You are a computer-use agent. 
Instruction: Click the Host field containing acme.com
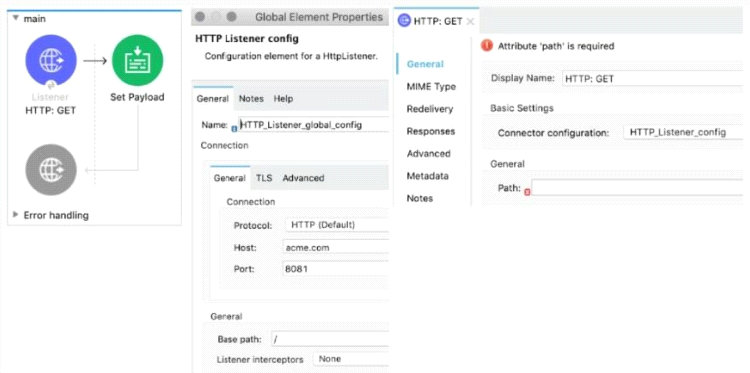(336, 248)
